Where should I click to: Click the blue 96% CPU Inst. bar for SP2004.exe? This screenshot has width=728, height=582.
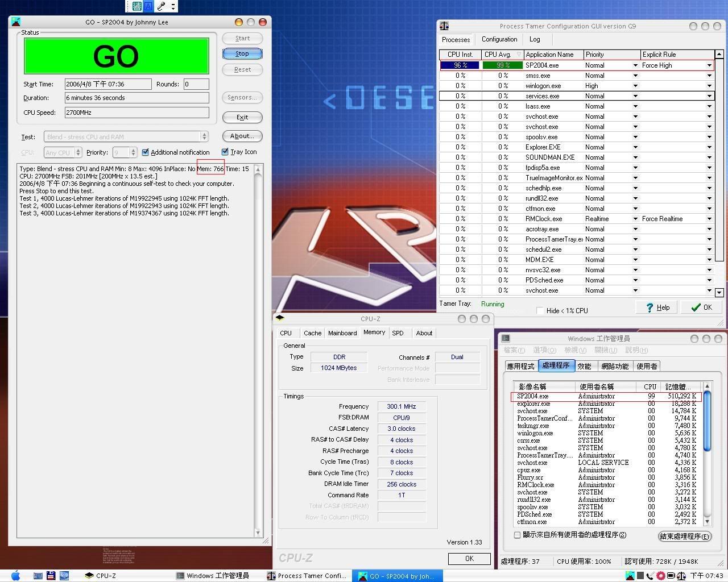click(460, 65)
